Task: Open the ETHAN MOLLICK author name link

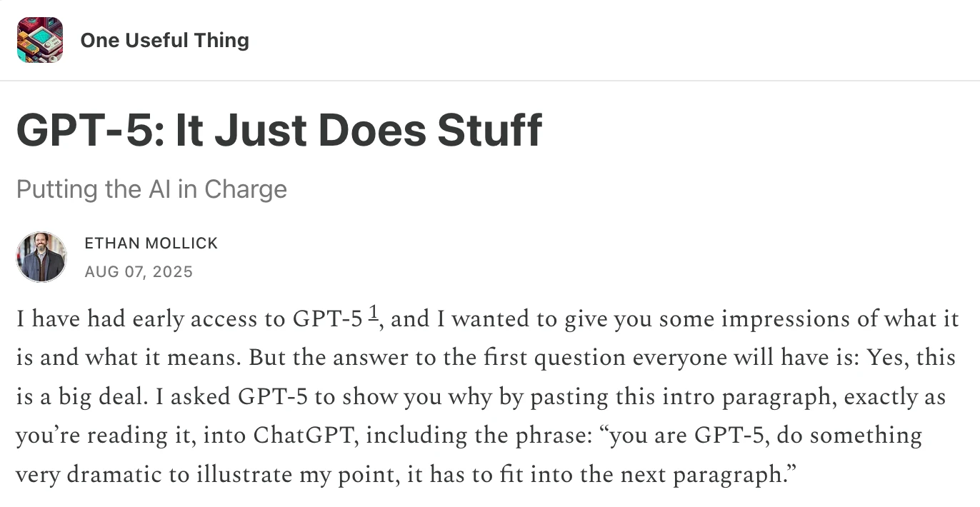Action: [x=151, y=243]
